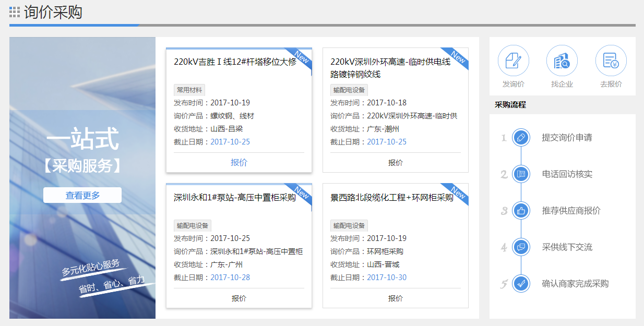644x326 pixels.
Task: Select the 电话回访核实 step icon
Action: [521, 174]
